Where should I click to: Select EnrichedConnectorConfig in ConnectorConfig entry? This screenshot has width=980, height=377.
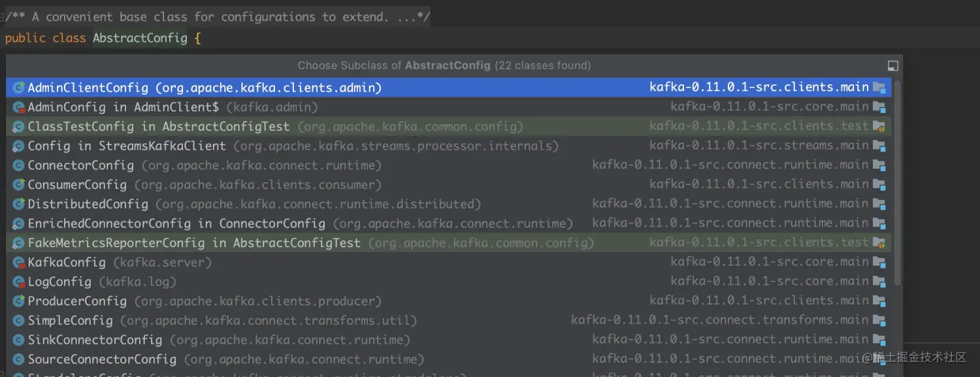(x=449, y=223)
